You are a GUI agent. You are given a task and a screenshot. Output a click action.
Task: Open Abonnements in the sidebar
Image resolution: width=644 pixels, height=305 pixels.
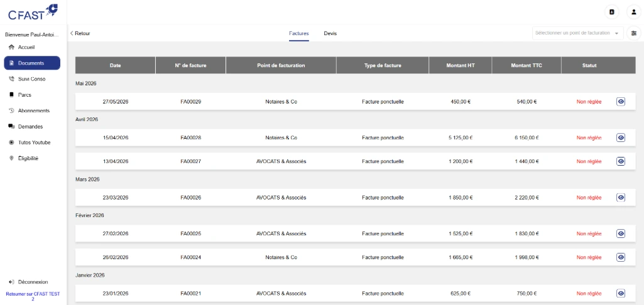pos(32,110)
